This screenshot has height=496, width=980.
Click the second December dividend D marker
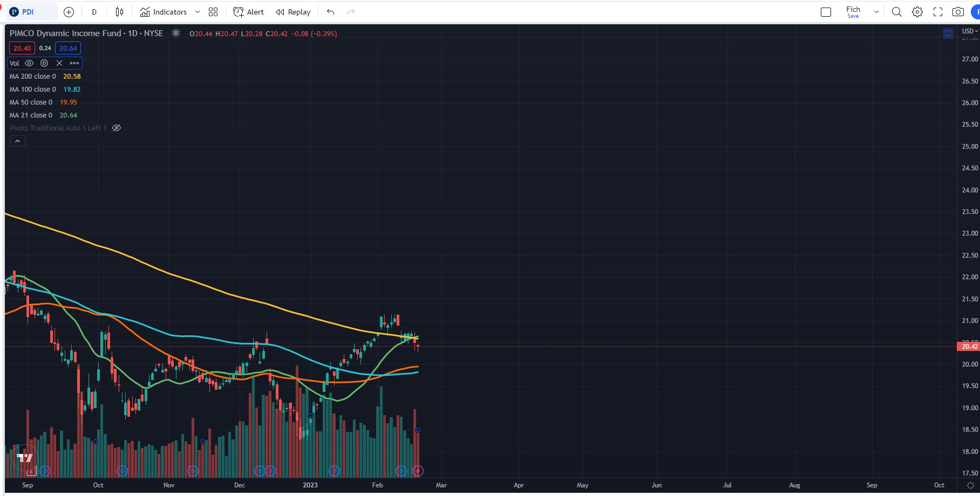click(270, 471)
